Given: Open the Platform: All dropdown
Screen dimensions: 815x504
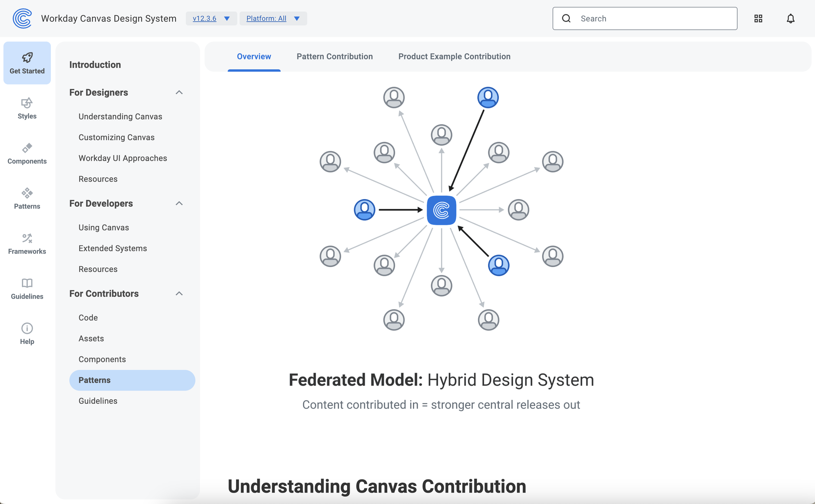Looking at the screenshot, I should [273, 18].
